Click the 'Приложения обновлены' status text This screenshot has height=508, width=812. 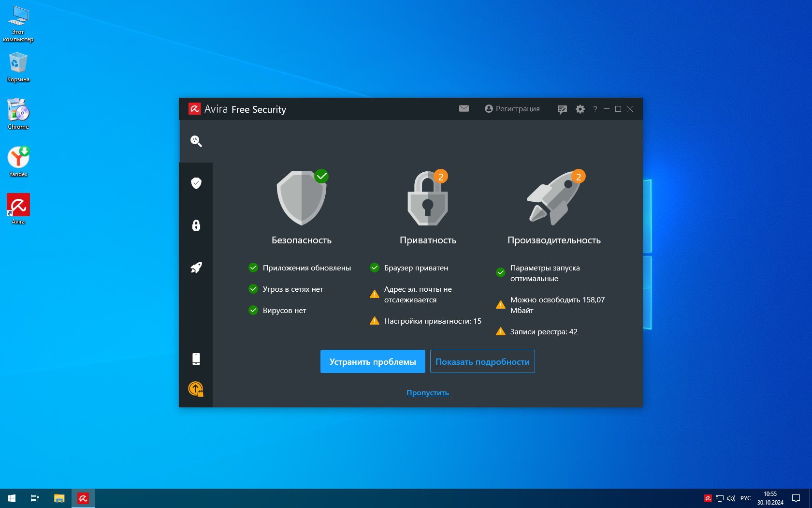click(x=307, y=268)
